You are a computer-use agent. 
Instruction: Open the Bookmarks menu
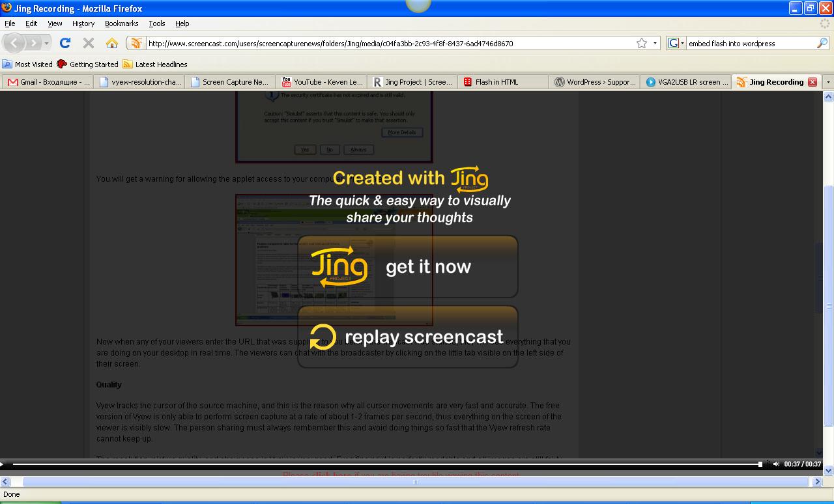(x=121, y=23)
